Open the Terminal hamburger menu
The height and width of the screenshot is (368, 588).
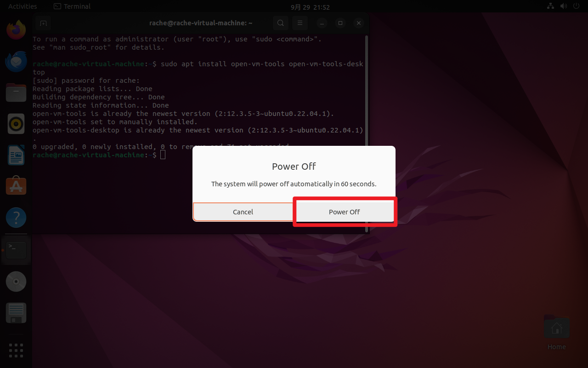300,23
